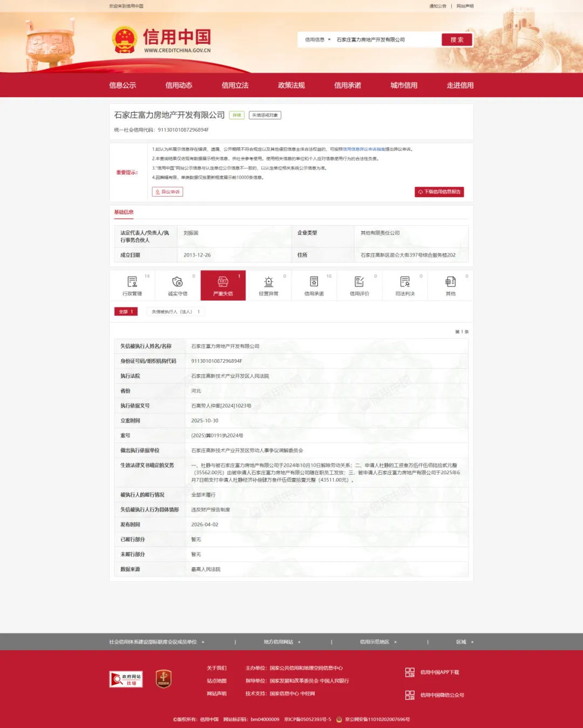Click the national emblem logo
Image resolution: width=583 pixels, height=728 pixels.
click(x=125, y=39)
